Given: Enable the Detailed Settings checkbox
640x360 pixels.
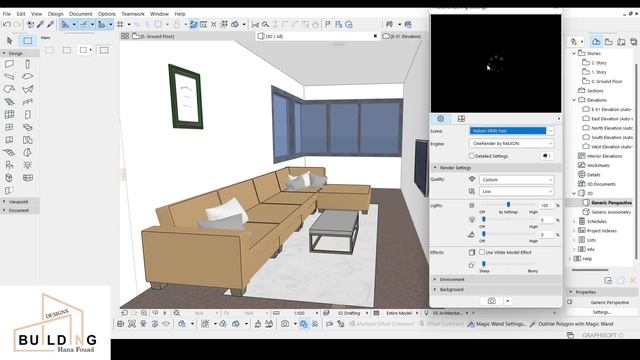Looking at the screenshot, I should click(471, 156).
